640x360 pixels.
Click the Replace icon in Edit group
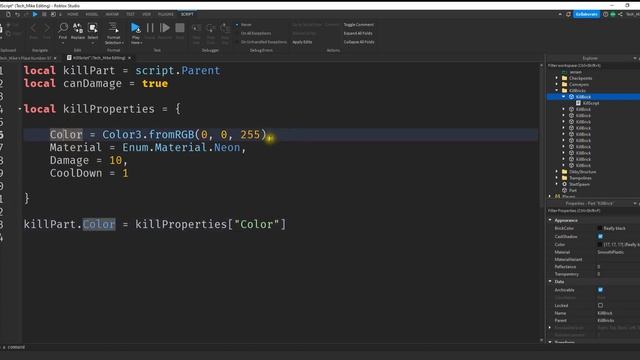click(78, 28)
